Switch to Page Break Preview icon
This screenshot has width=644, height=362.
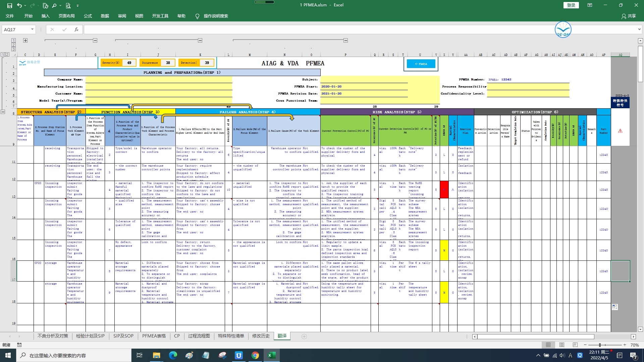click(x=575, y=345)
